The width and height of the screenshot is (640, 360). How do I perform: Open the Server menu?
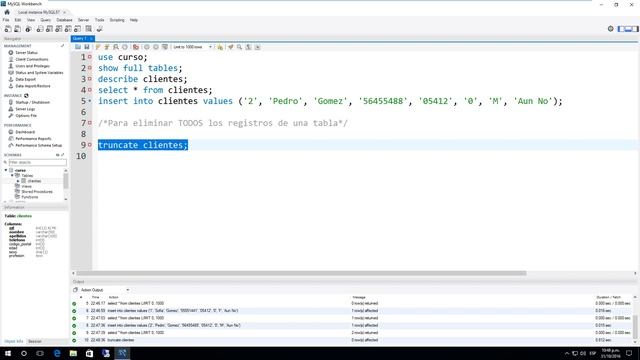tap(83, 20)
